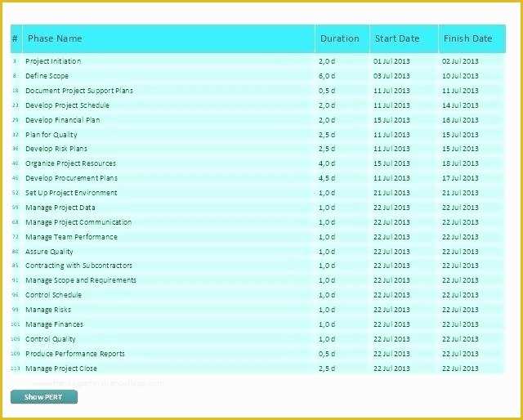
Task: Open Organize Project Resources phase
Action: pyautogui.click(x=71, y=163)
